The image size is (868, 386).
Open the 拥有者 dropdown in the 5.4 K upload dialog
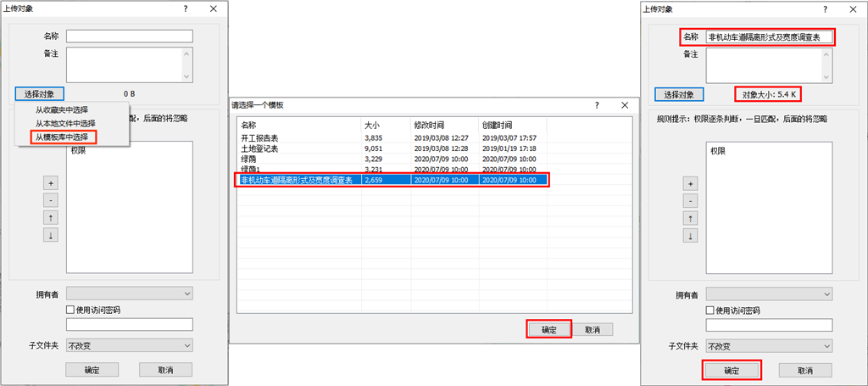769,294
